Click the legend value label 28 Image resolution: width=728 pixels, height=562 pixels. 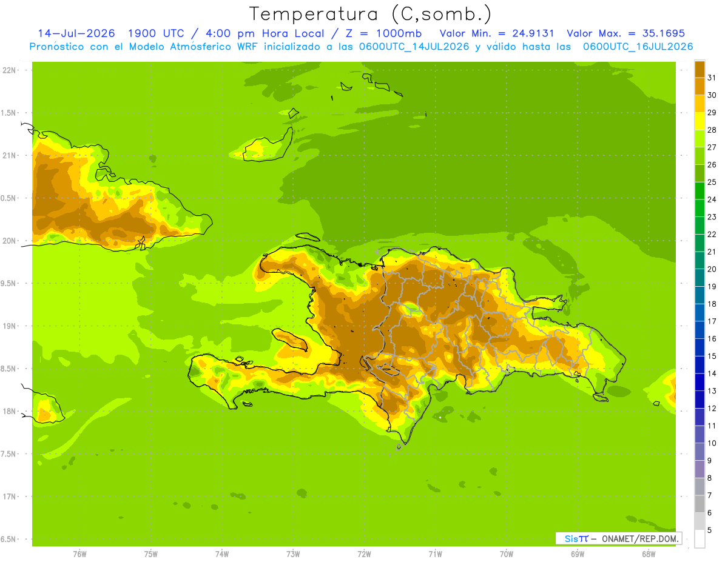(712, 129)
